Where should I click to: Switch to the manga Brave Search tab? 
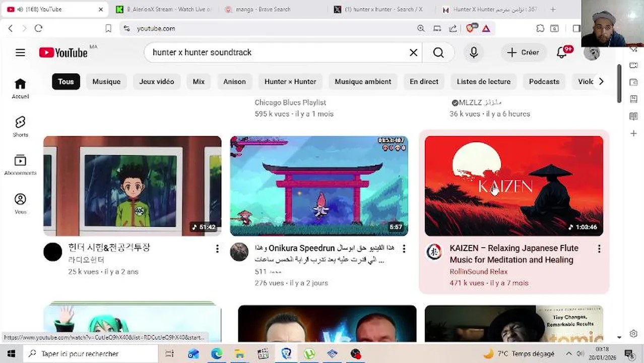point(272,9)
